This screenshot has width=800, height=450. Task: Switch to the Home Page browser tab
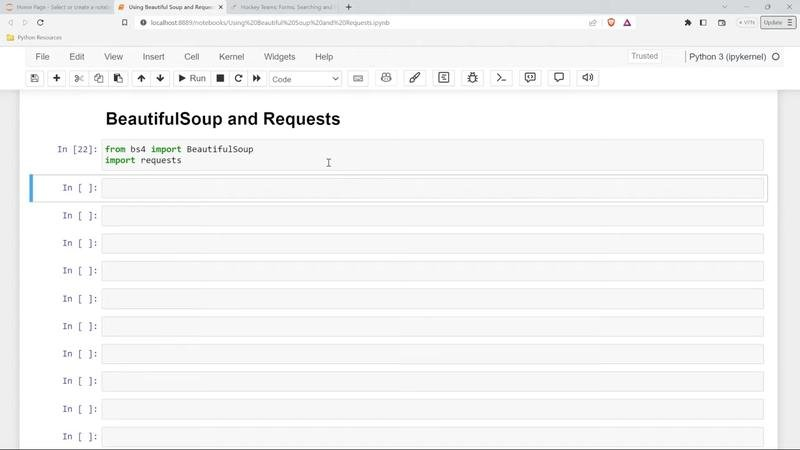pos(56,7)
